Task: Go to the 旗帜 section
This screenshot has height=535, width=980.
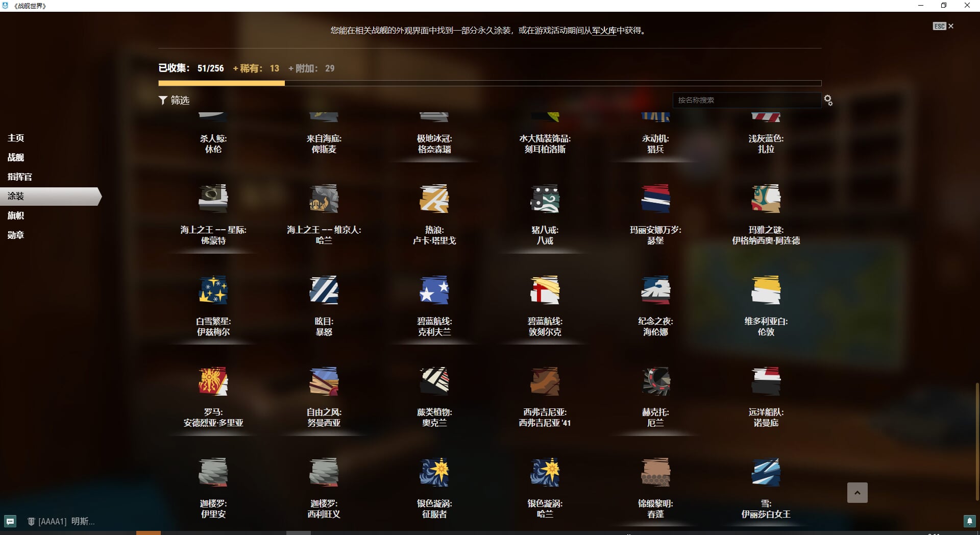Action: 16,215
